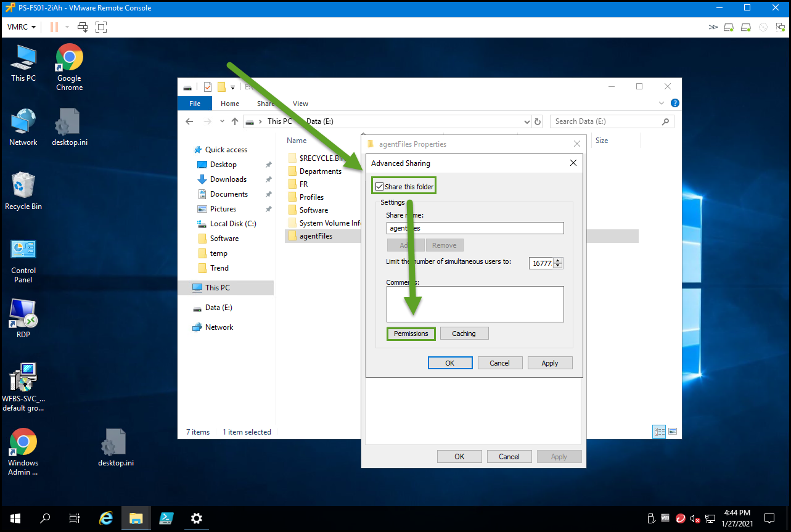
Task: Expand the Explorer ribbon chevron
Action: pyautogui.click(x=662, y=104)
